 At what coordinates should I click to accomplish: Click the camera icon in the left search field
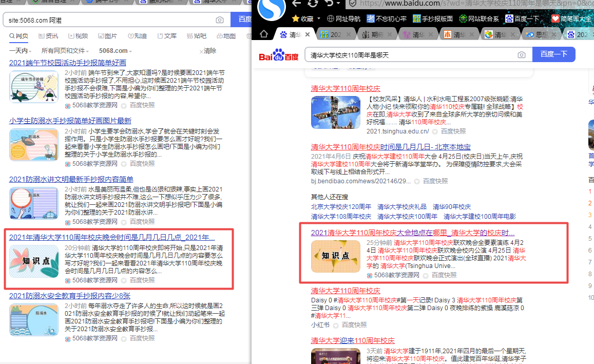coord(220,20)
